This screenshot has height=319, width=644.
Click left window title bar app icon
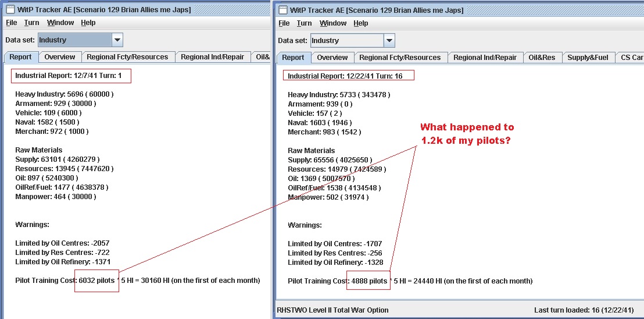point(9,9)
